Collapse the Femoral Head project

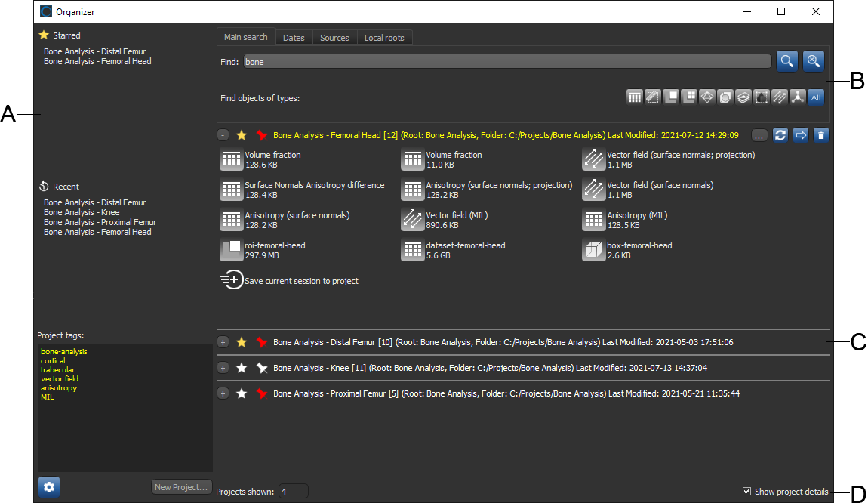(x=223, y=135)
